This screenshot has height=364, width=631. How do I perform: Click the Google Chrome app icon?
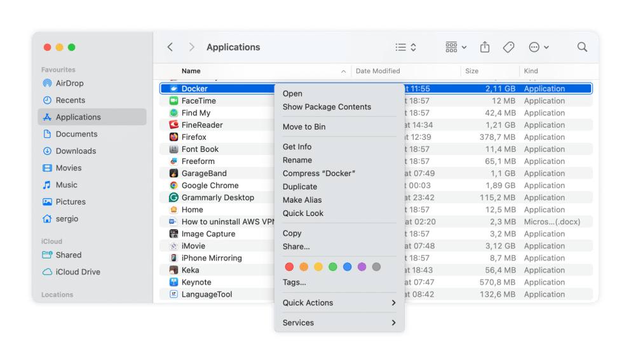[x=173, y=185]
